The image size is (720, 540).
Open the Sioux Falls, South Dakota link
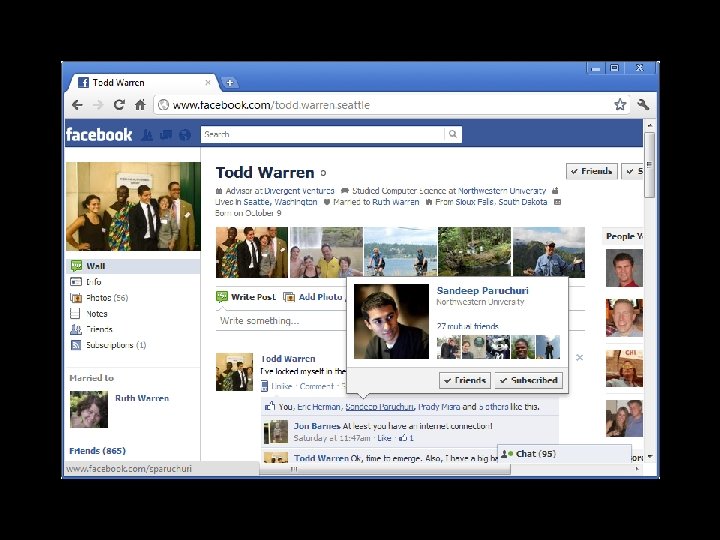coord(501,202)
